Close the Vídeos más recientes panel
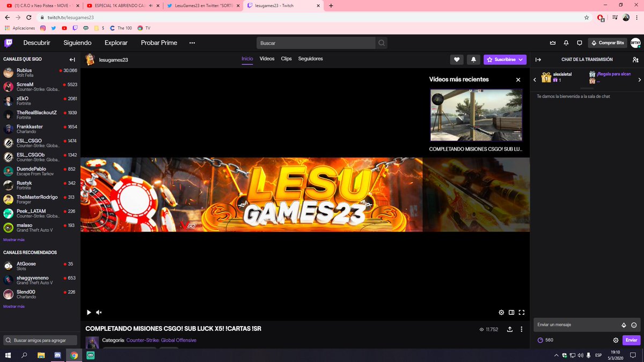Image resolution: width=644 pixels, height=362 pixels. coord(518,79)
